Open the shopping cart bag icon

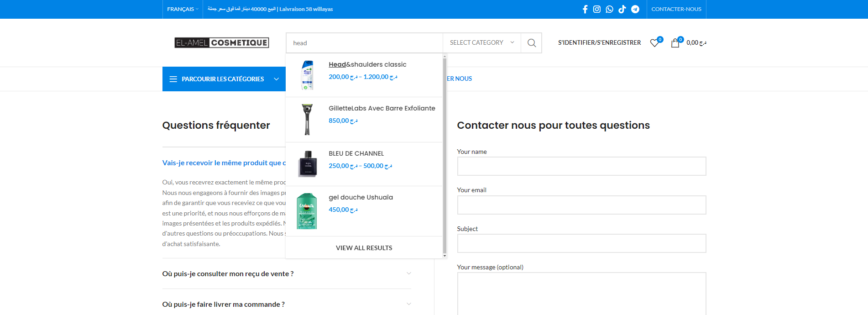pyautogui.click(x=675, y=43)
